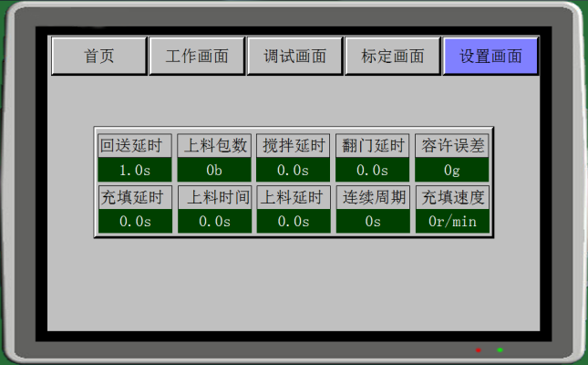Click the 回送延时 text label
The image size is (588, 365).
(135, 145)
